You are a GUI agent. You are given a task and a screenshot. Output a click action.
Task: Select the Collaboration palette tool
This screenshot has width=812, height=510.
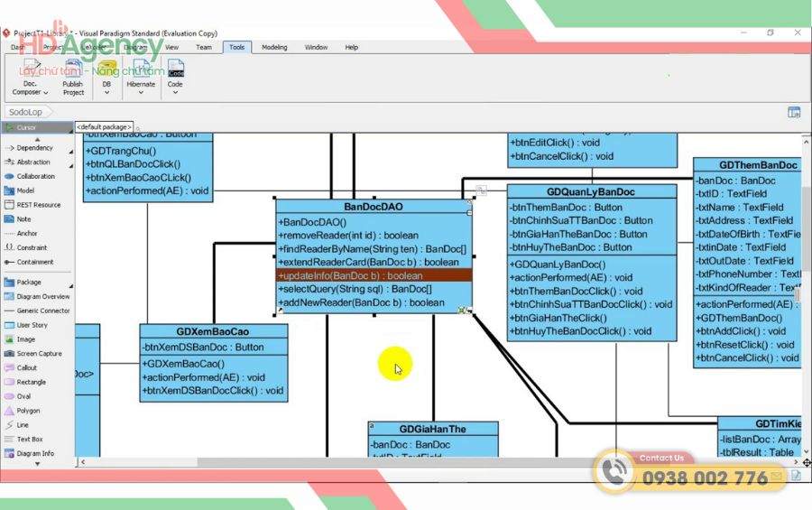click(x=35, y=176)
